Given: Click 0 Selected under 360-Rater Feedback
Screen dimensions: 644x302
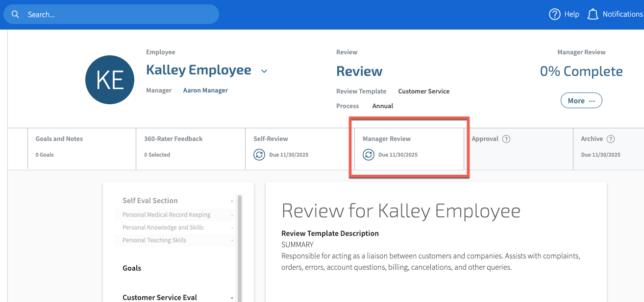Looking at the screenshot, I should tap(157, 155).
